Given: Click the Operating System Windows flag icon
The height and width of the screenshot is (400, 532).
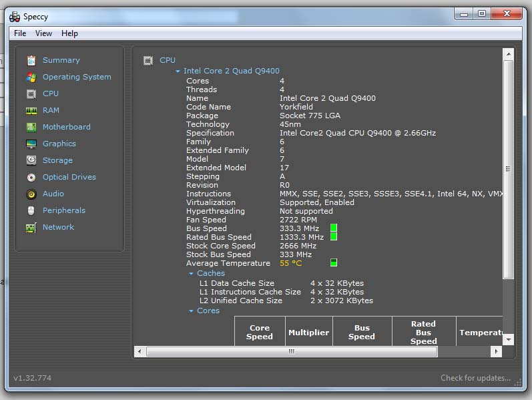Looking at the screenshot, I should [31, 77].
